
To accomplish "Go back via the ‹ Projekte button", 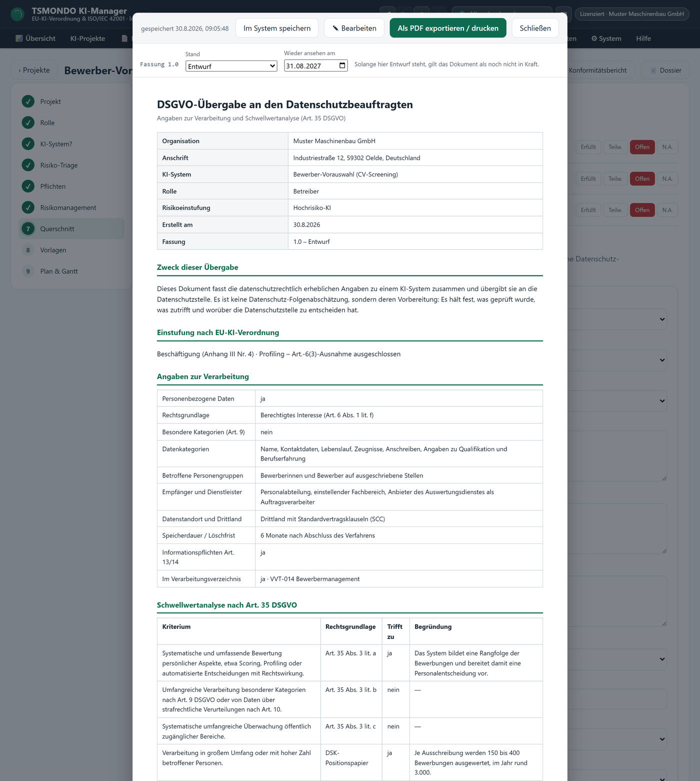I will 34,70.
